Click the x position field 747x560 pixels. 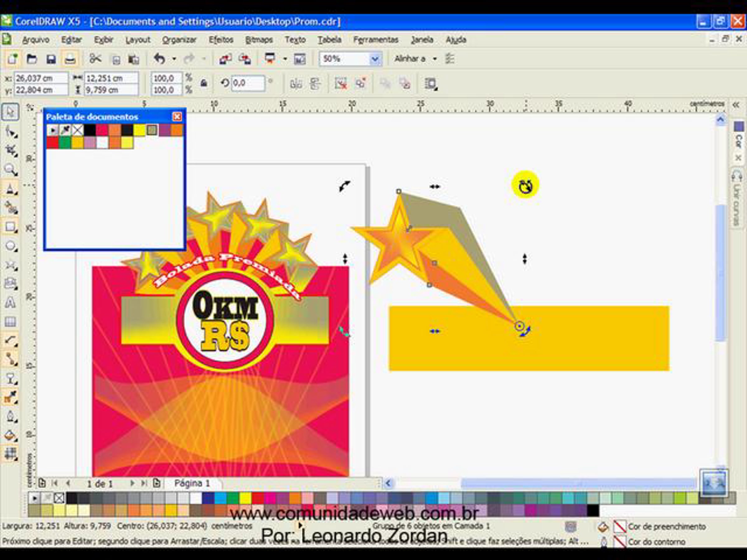41,78
